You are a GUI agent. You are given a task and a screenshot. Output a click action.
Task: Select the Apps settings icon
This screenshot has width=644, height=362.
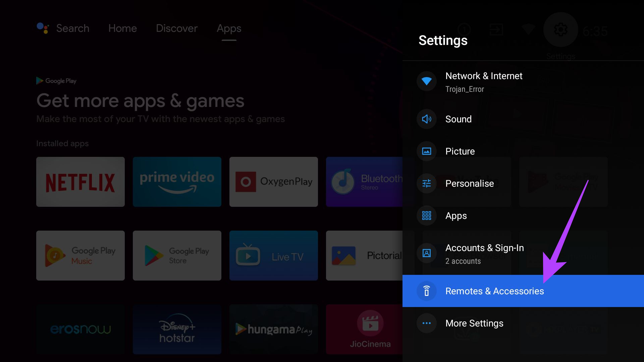[x=426, y=216]
